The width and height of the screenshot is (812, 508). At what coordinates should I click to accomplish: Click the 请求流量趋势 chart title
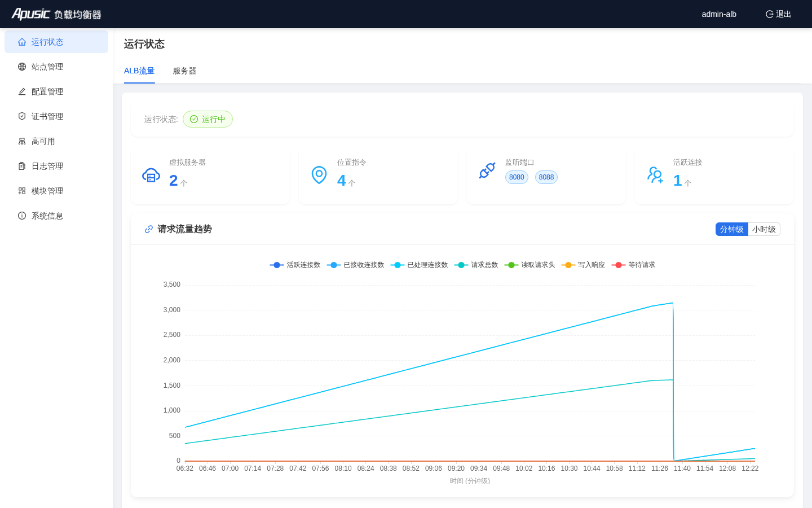(185, 229)
